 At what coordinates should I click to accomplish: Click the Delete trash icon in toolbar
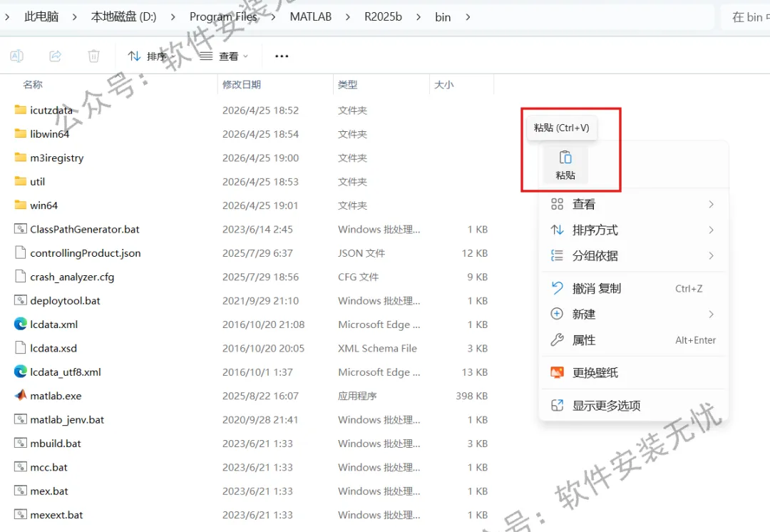coord(93,56)
